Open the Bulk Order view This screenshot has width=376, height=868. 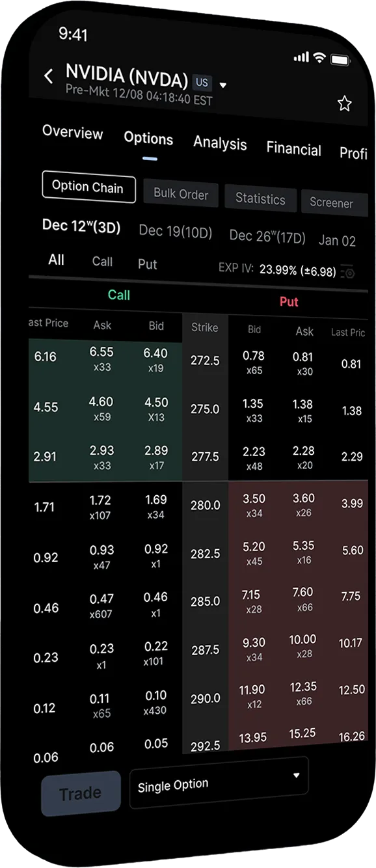tap(181, 194)
